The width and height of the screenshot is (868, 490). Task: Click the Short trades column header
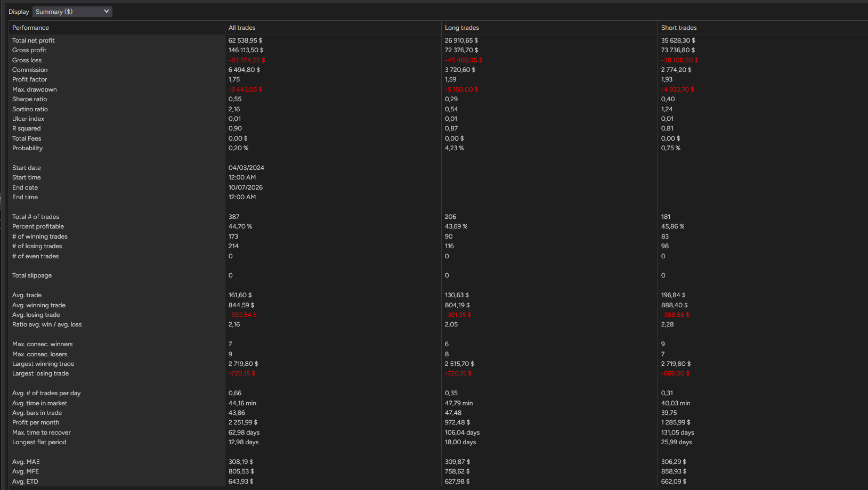(x=679, y=28)
